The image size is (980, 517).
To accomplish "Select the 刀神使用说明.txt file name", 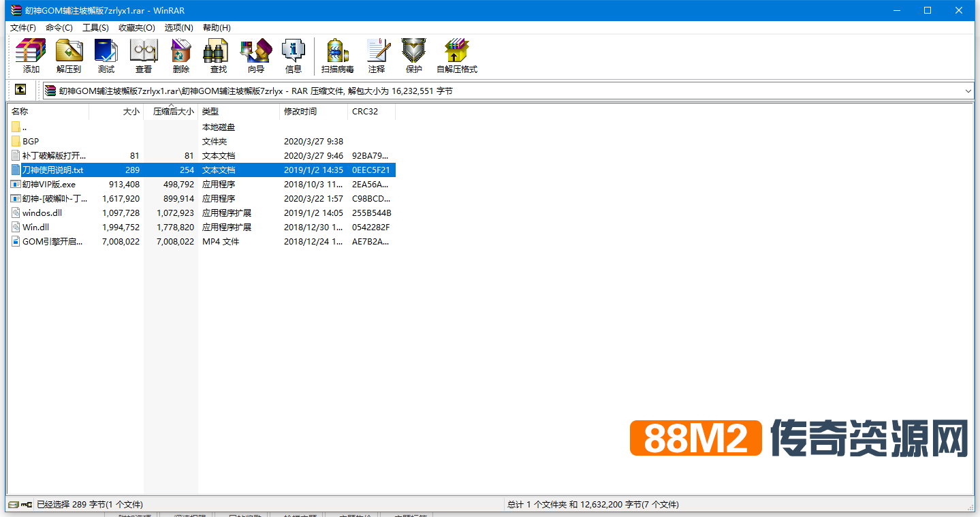I will pos(53,170).
